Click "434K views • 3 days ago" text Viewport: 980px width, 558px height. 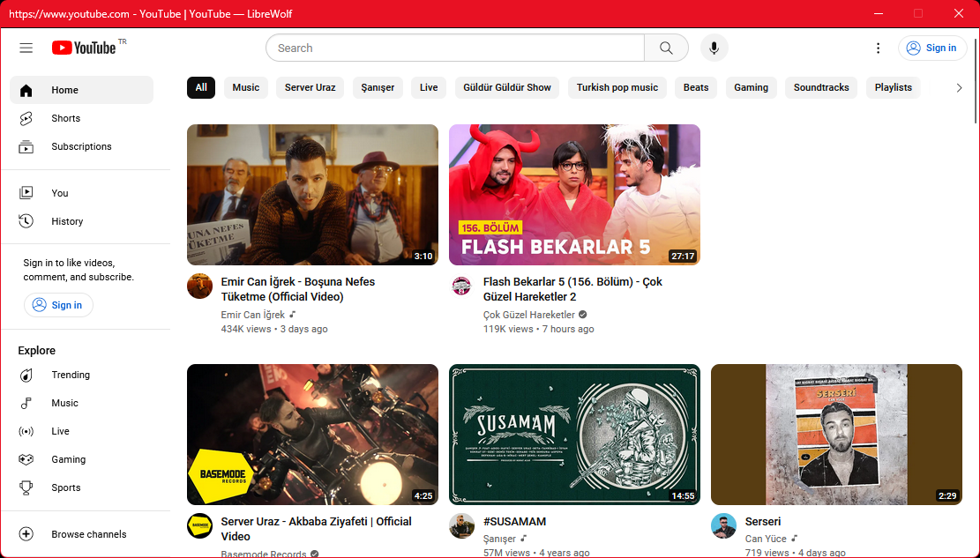274,330
